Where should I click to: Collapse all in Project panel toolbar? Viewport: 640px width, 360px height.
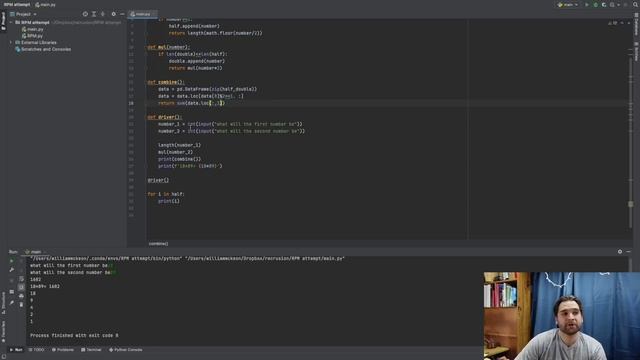103,14
